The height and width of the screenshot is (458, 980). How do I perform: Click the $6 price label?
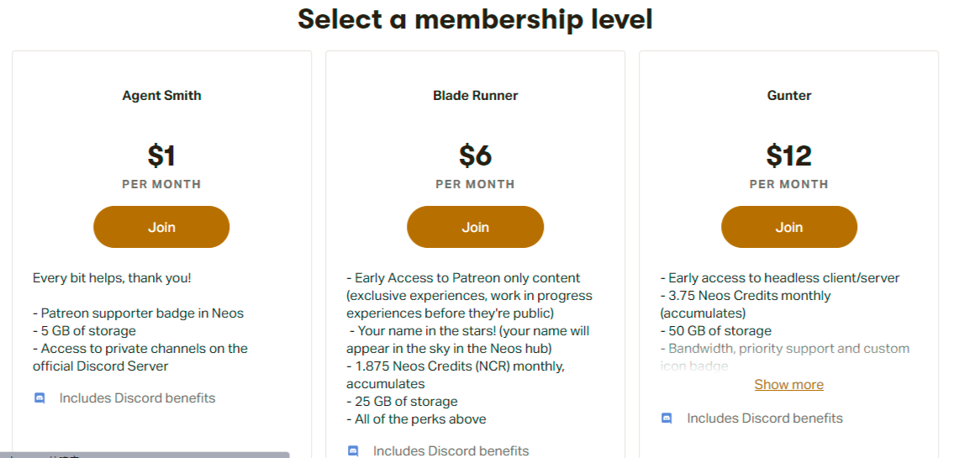475,155
